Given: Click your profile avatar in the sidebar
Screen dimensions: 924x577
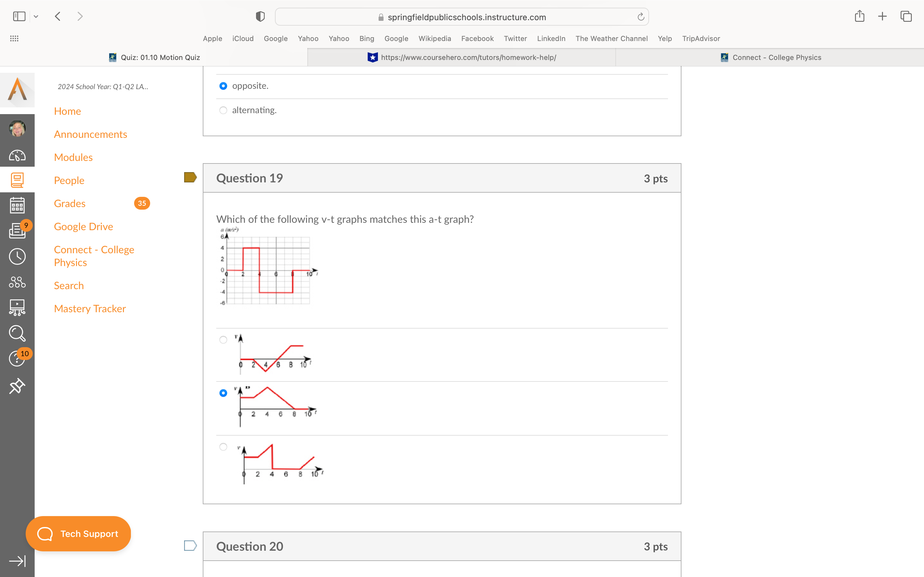Looking at the screenshot, I should [x=17, y=129].
